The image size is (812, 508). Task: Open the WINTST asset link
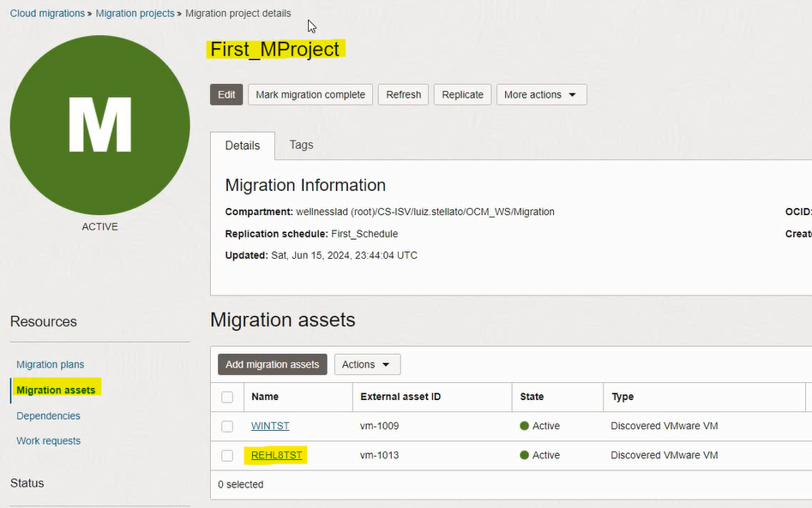tap(270, 426)
